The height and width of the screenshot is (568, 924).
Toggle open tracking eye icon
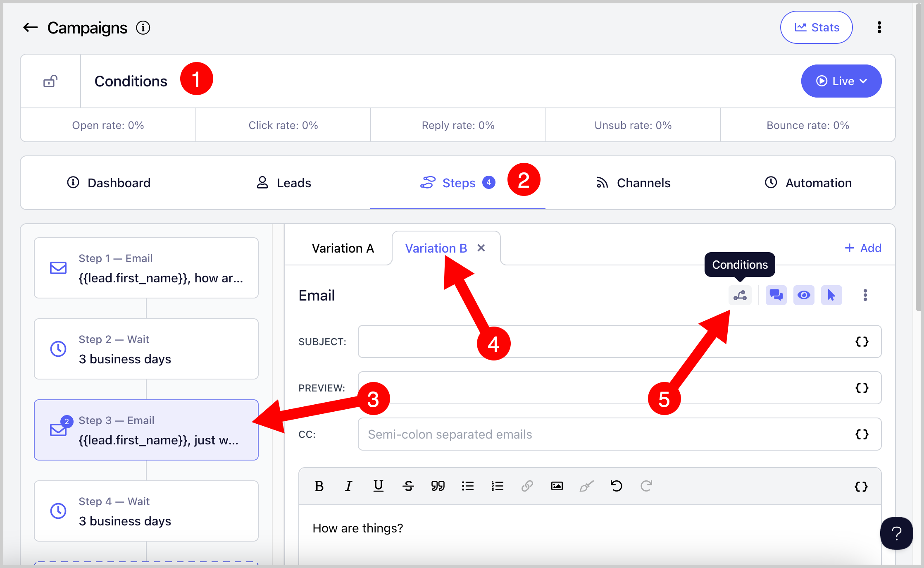click(803, 295)
